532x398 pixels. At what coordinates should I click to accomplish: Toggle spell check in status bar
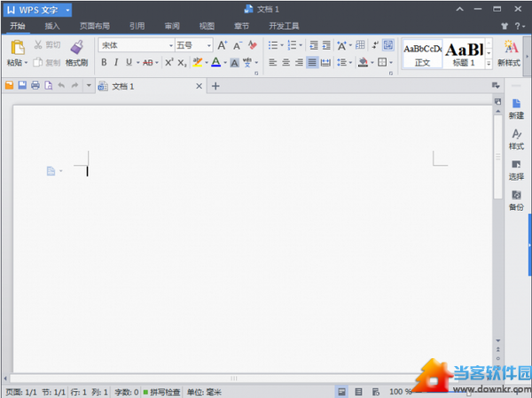tap(162, 392)
